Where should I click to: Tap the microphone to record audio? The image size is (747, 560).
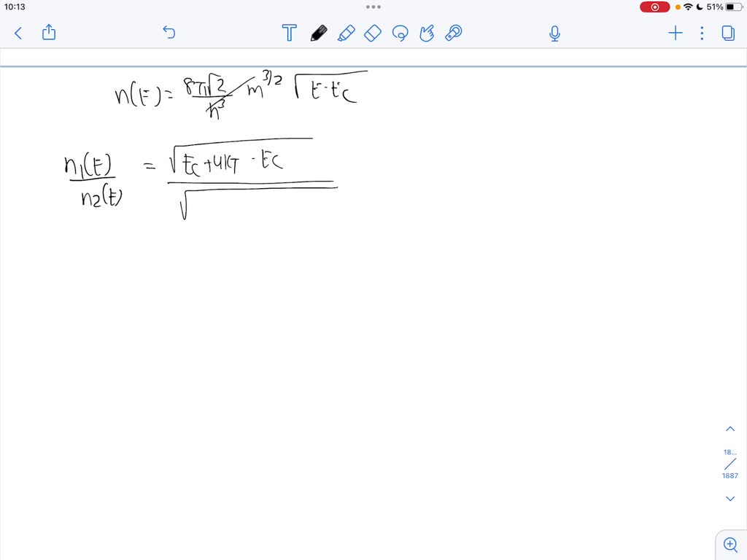tap(554, 33)
